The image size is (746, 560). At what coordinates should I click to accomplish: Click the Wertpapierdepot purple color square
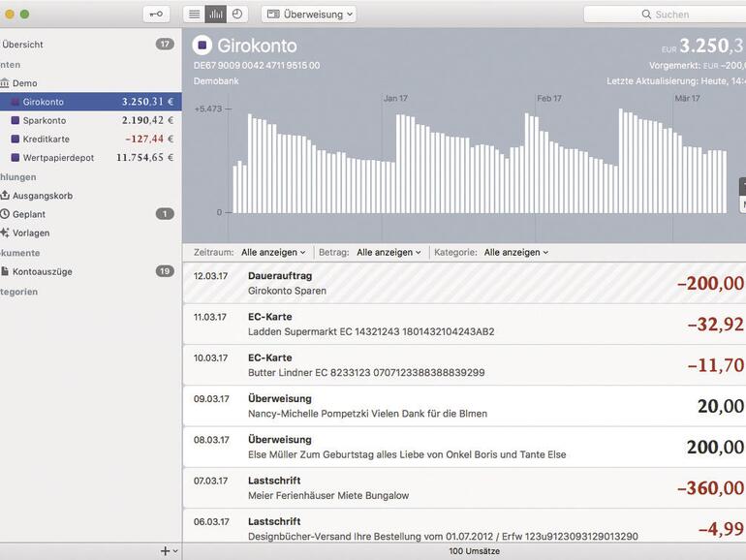pyautogui.click(x=16, y=158)
